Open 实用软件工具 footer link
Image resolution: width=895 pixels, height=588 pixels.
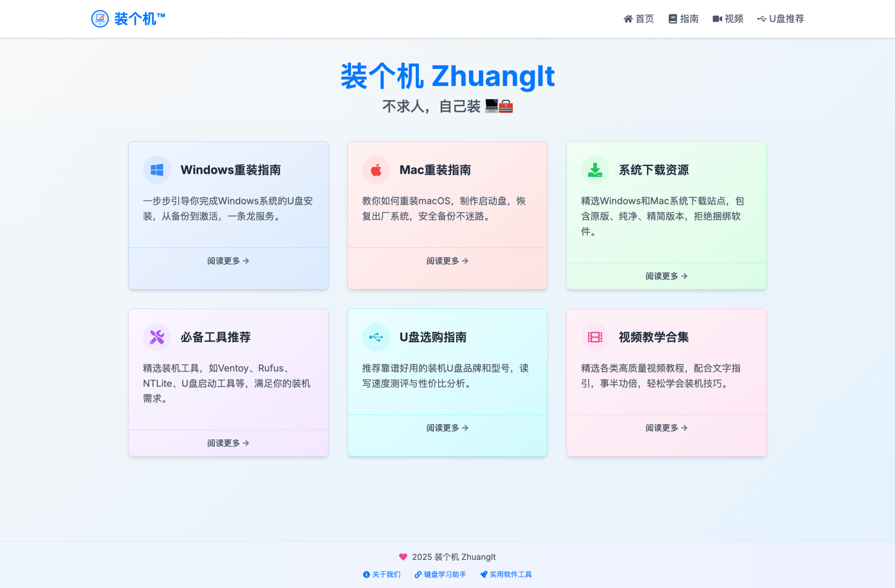[506, 575]
